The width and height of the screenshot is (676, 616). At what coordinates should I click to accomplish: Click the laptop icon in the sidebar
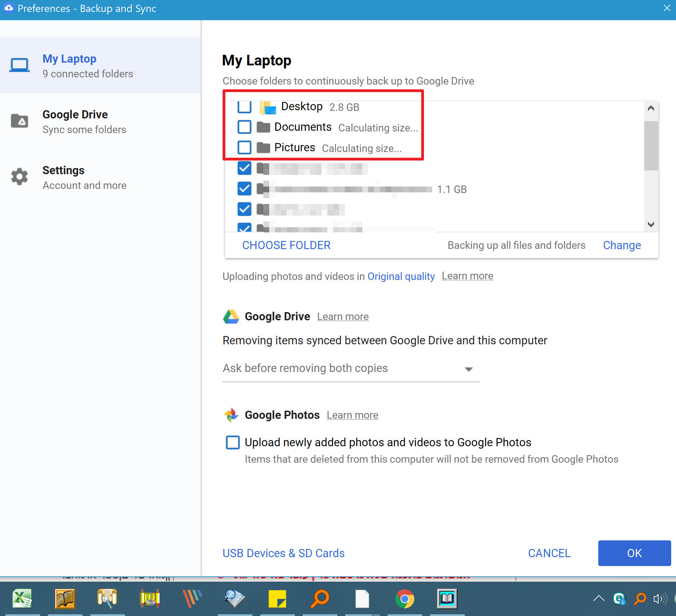pos(20,65)
